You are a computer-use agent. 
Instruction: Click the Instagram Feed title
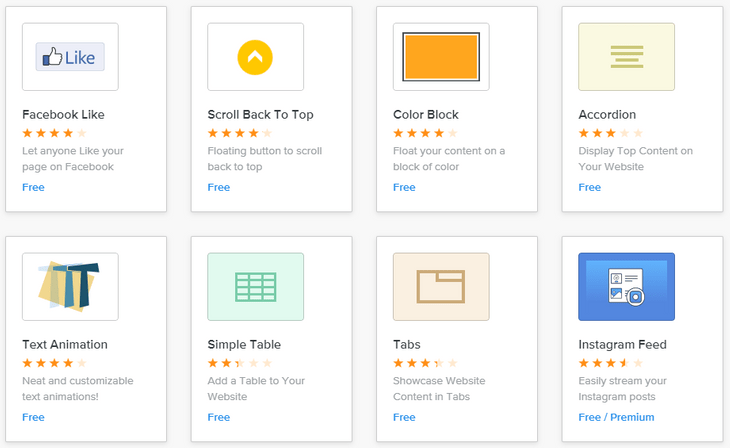click(x=622, y=345)
